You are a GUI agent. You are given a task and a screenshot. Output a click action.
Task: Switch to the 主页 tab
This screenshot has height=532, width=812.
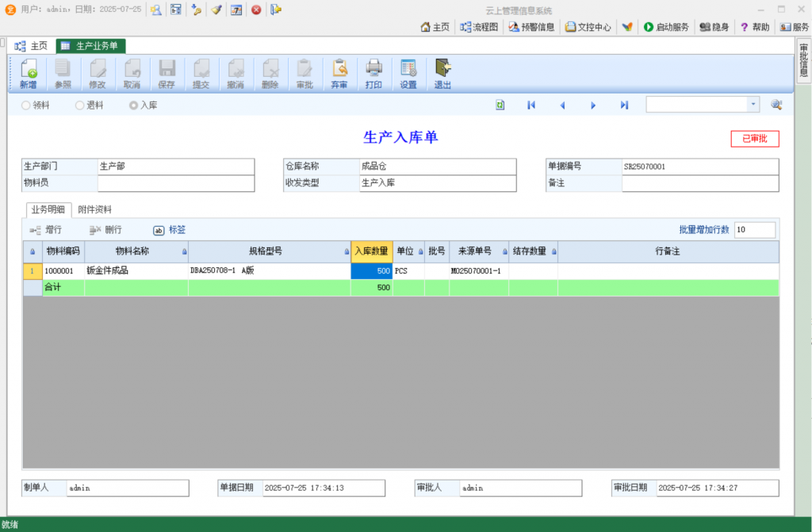pos(32,46)
